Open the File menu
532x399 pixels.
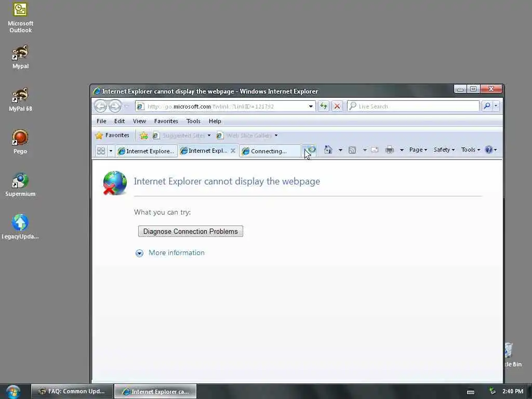(x=101, y=121)
